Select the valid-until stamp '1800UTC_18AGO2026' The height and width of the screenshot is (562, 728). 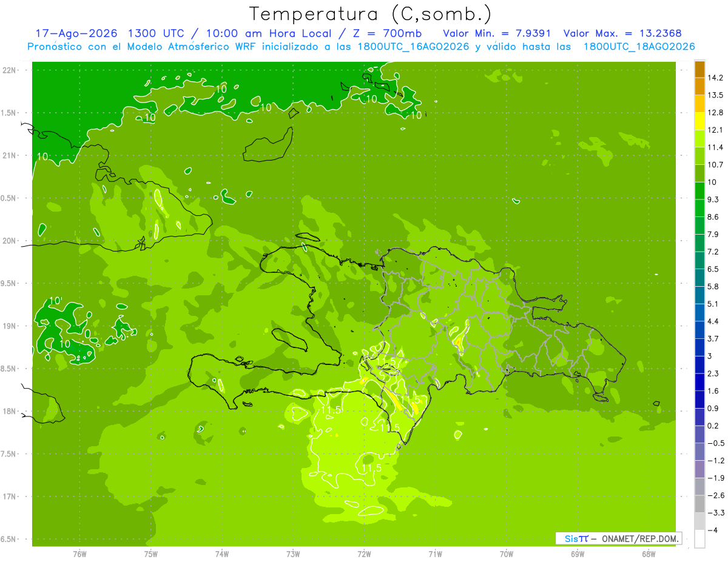tap(639, 47)
